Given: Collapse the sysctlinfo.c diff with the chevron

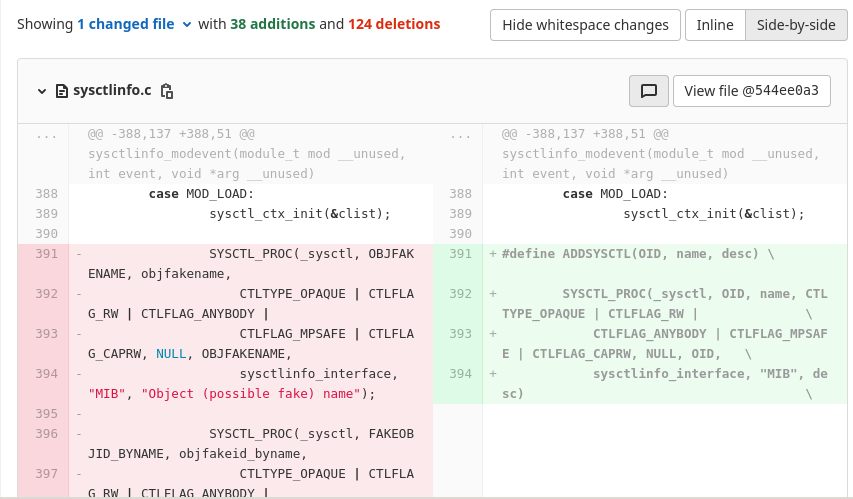Looking at the screenshot, I should [42, 91].
